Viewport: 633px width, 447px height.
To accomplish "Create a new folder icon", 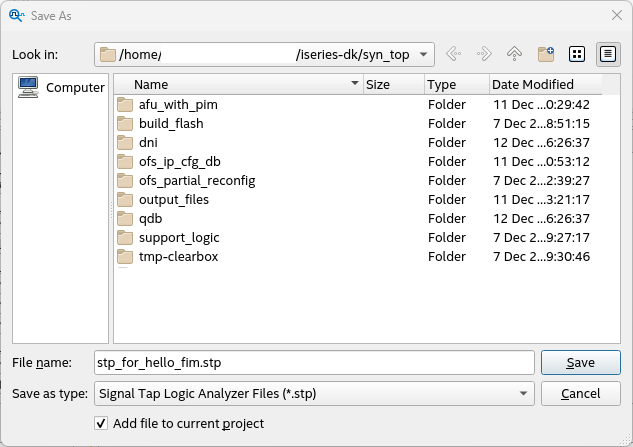I will (x=546, y=54).
